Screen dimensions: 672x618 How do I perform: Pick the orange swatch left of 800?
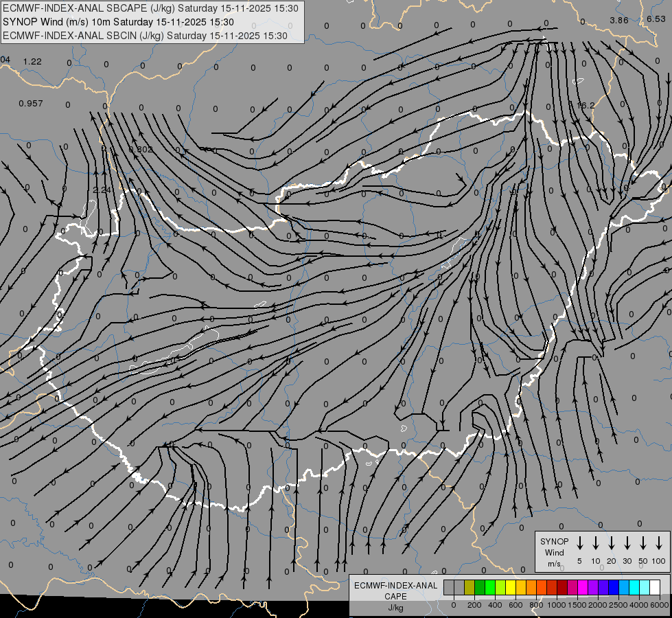pyautogui.click(x=531, y=588)
